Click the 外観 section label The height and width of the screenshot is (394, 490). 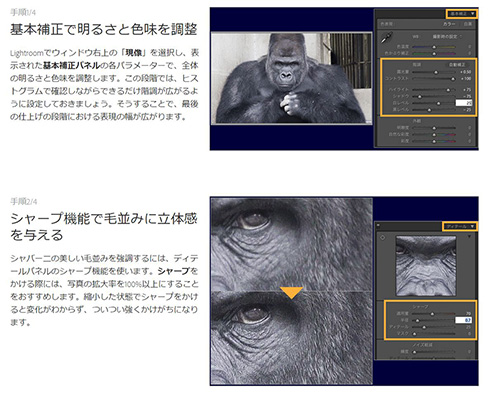click(417, 121)
